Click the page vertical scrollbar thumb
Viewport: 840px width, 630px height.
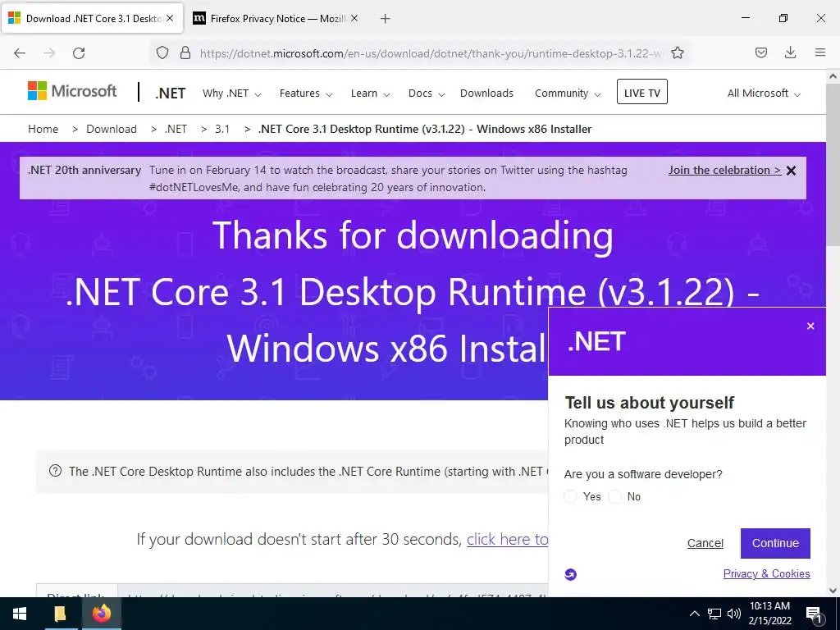pos(833,164)
